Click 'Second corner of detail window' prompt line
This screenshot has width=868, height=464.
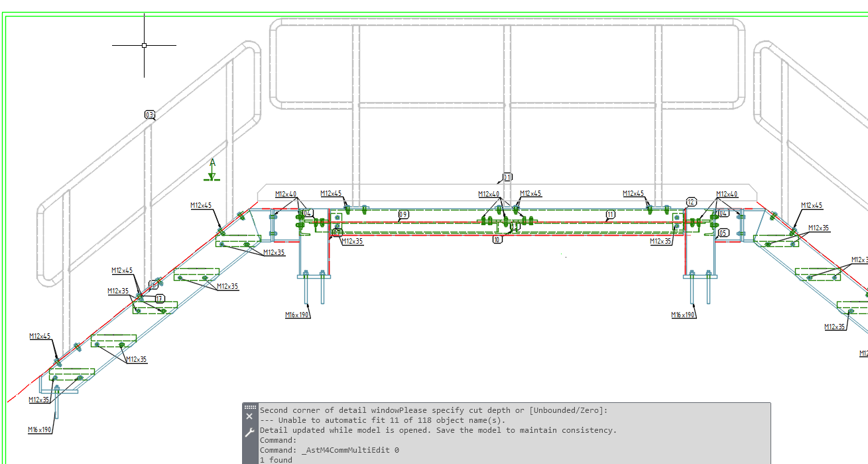coord(434,410)
